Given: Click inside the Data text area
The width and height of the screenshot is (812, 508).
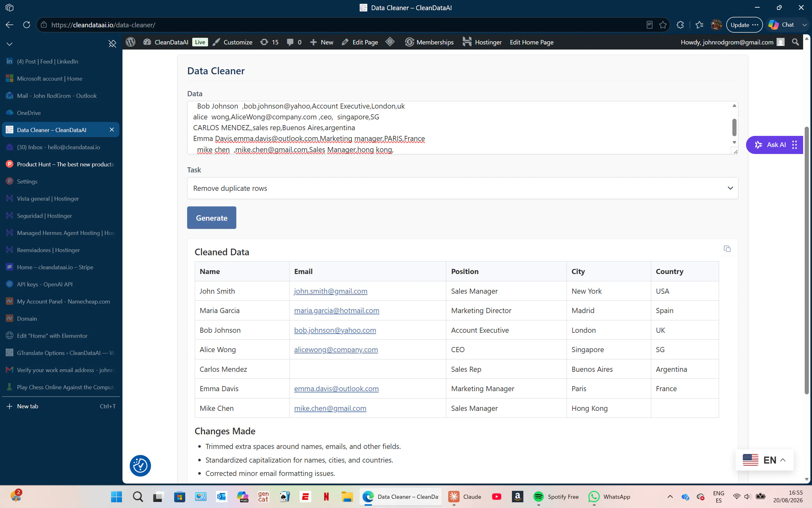Looking at the screenshot, I should [459, 128].
